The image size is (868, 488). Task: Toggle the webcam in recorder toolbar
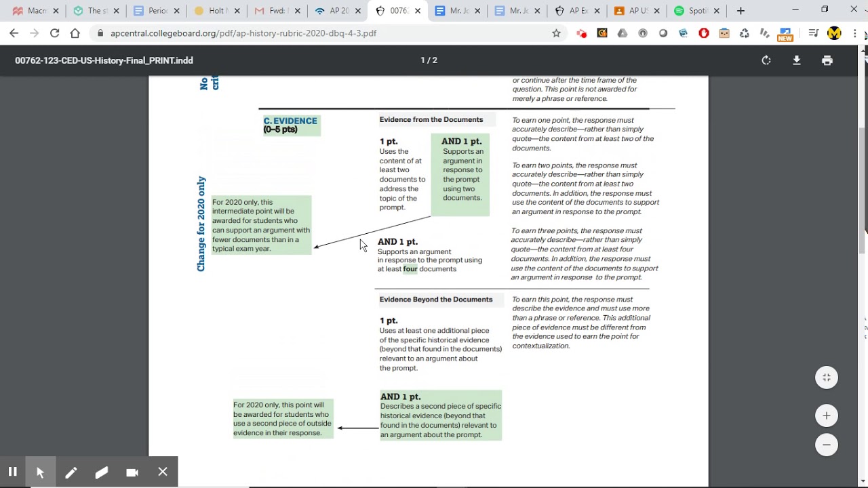point(132,472)
